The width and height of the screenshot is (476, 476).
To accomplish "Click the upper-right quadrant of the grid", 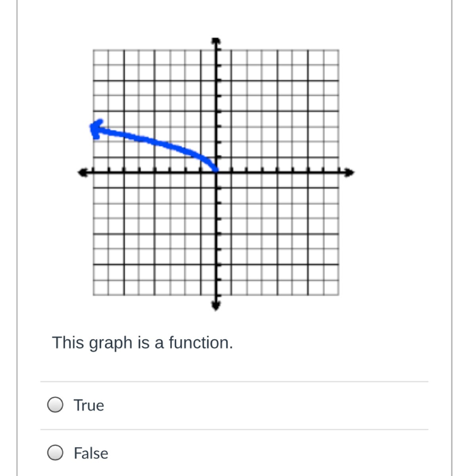I will click(278, 111).
